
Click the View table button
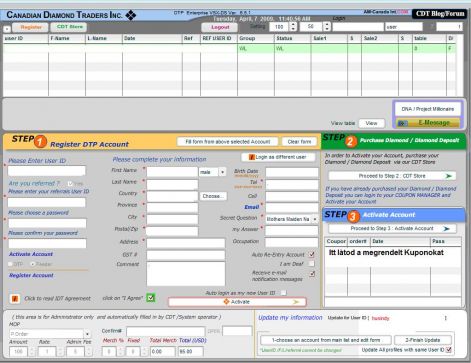click(371, 123)
